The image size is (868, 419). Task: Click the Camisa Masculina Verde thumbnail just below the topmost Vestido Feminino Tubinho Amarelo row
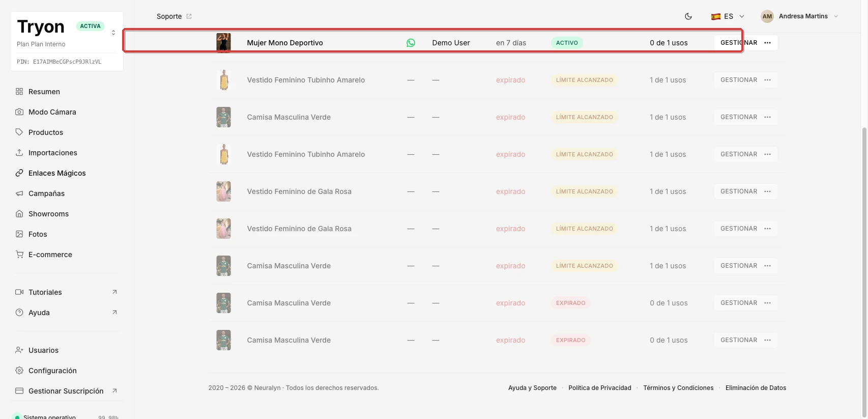point(223,117)
